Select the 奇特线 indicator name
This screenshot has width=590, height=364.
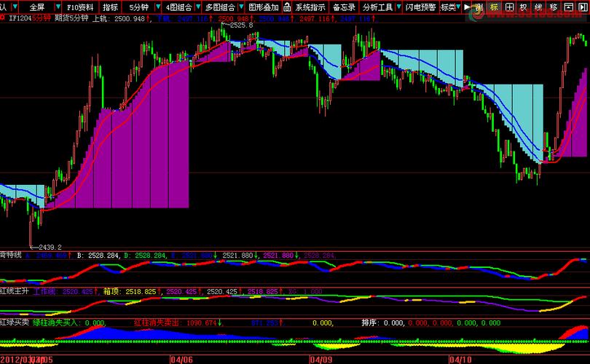pyautogui.click(x=10, y=255)
